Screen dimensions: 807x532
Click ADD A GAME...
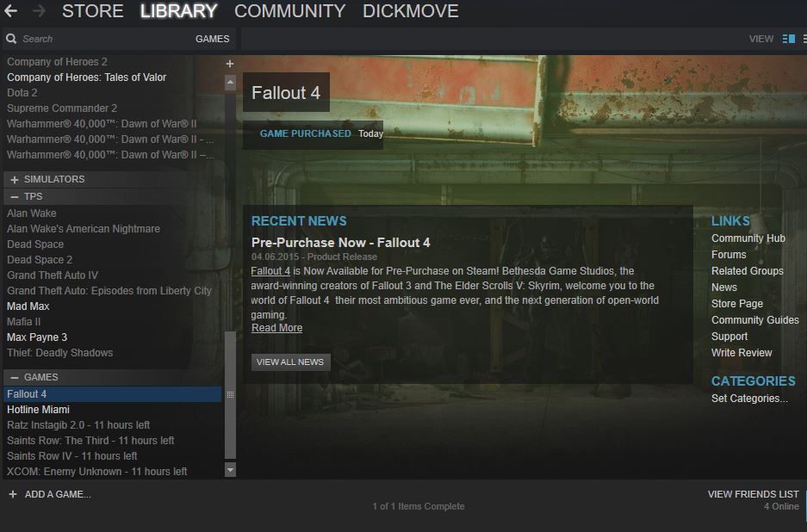click(58, 494)
